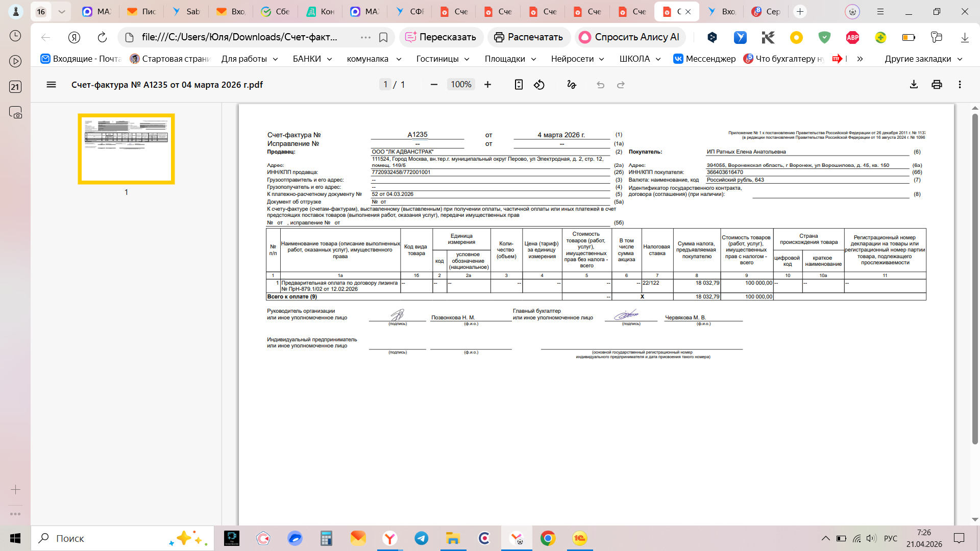Switch to the СФ browser tab
Viewport: 980px width, 551px height.
click(x=410, y=11)
